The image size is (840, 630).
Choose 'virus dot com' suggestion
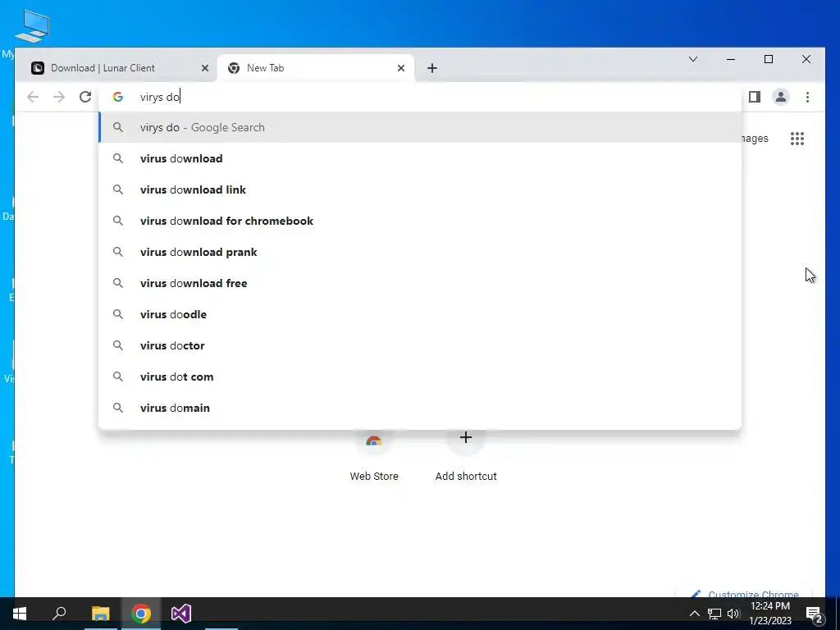pyautogui.click(x=421, y=377)
